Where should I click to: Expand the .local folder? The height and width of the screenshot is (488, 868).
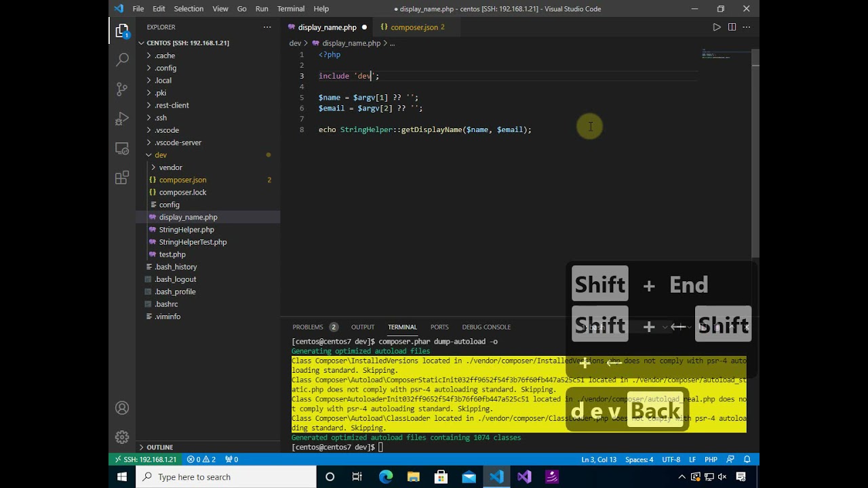[208, 80]
